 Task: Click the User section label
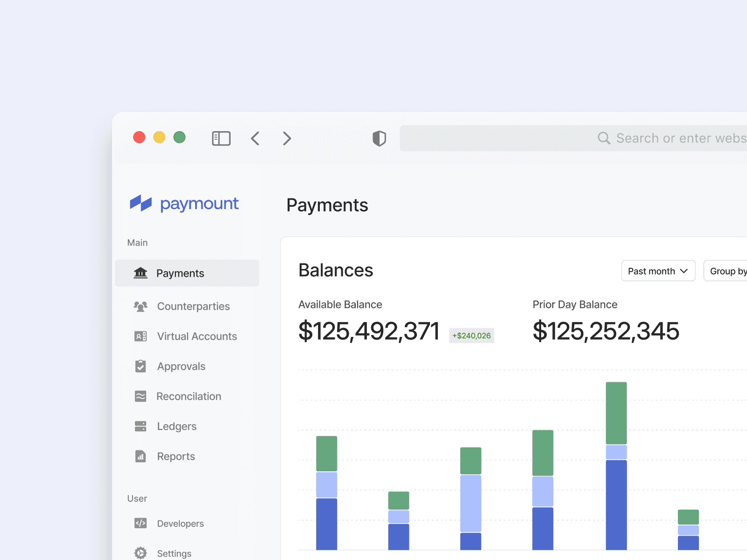point(137,498)
